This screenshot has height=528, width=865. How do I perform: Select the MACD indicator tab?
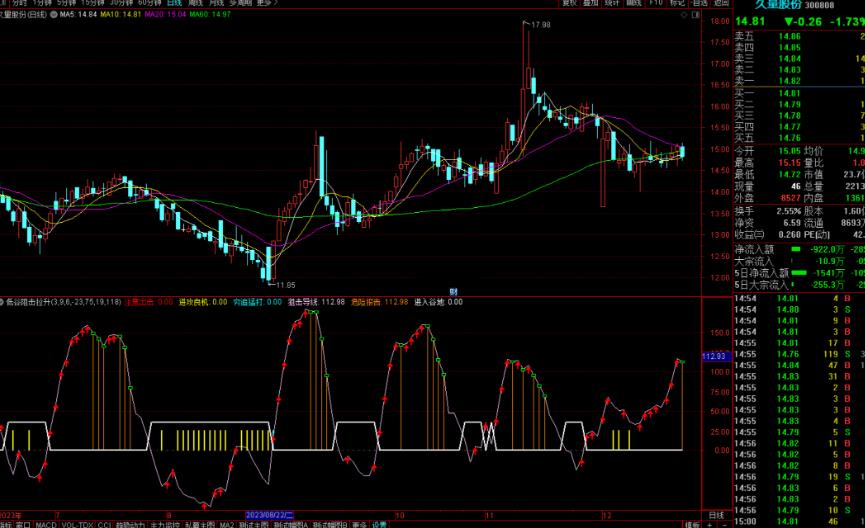(x=46, y=525)
